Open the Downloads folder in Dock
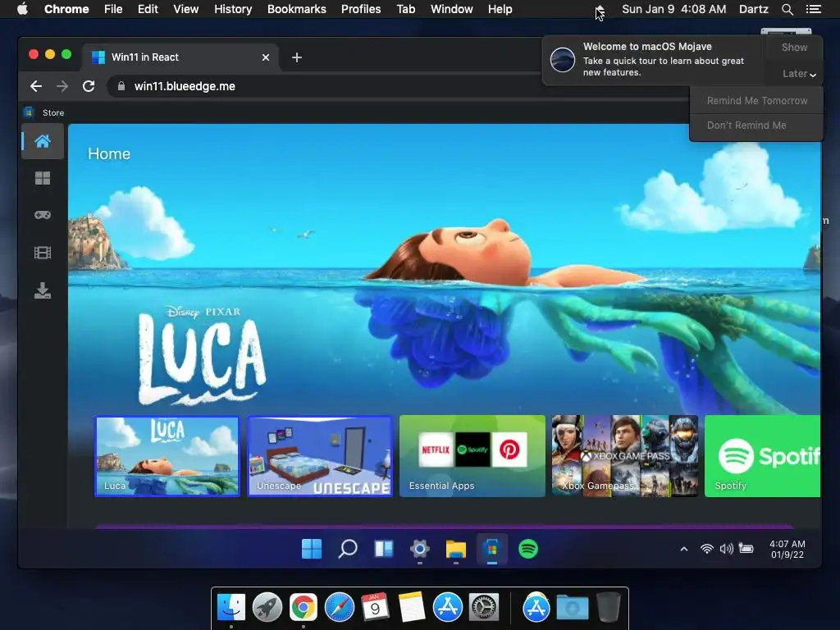Image resolution: width=840 pixels, height=630 pixels. 572,608
